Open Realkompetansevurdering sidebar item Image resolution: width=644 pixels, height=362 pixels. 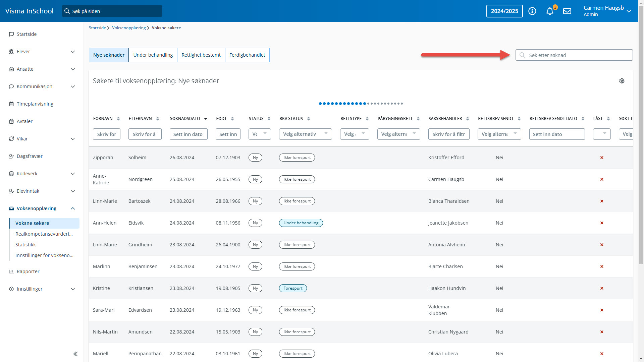[45, 234]
